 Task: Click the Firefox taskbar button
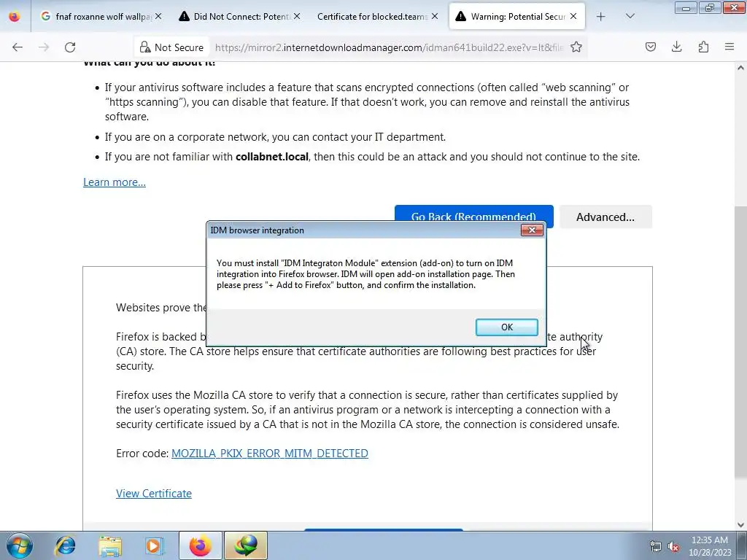[x=200, y=545]
